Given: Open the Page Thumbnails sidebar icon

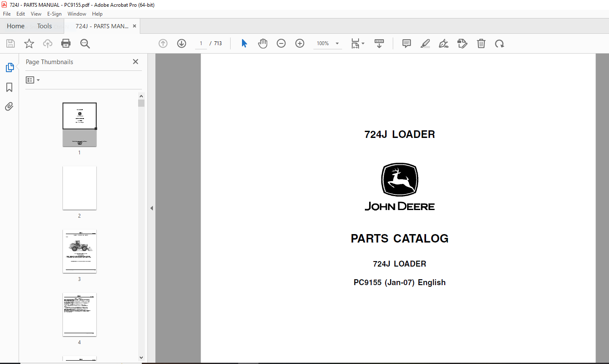Looking at the screenshot, I should tap(9, 67).
